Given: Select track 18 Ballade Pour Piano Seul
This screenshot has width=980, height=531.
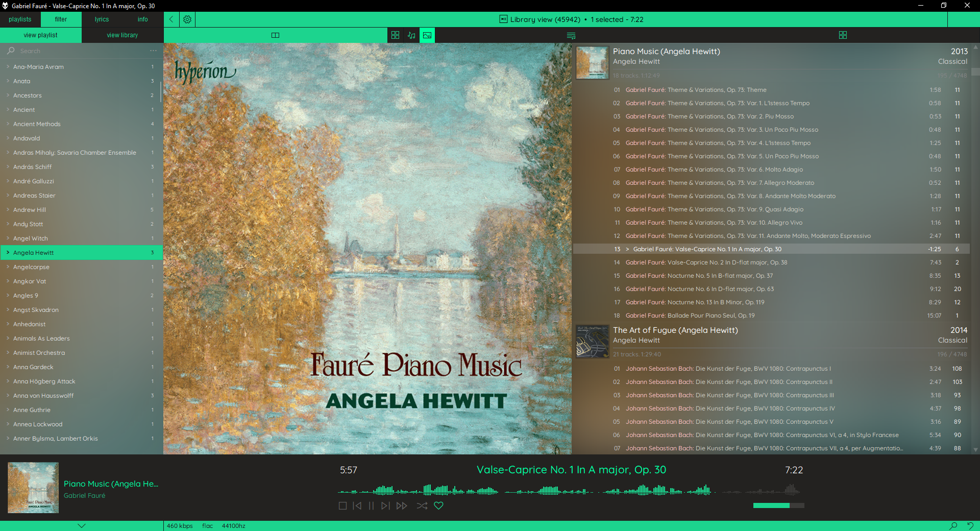Looking at the screenshot, I should [x=772, y=316].
